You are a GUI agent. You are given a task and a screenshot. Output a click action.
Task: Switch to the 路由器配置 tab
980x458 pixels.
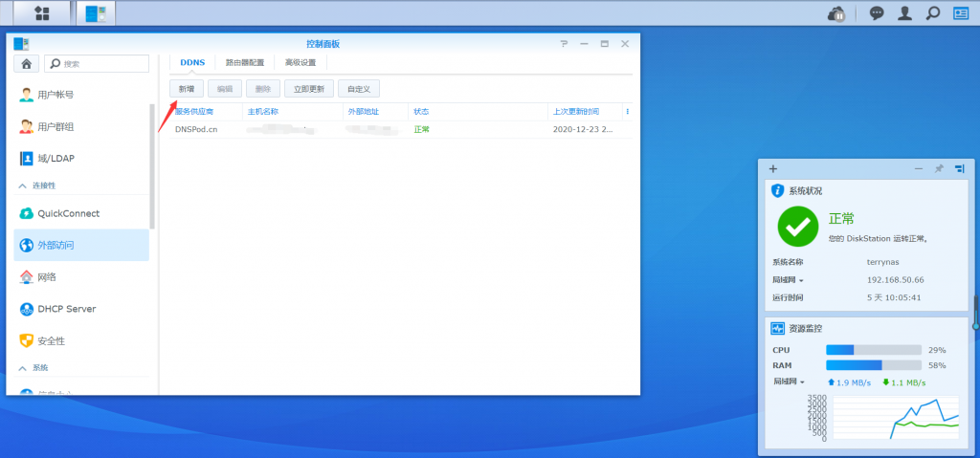point(244,63)
